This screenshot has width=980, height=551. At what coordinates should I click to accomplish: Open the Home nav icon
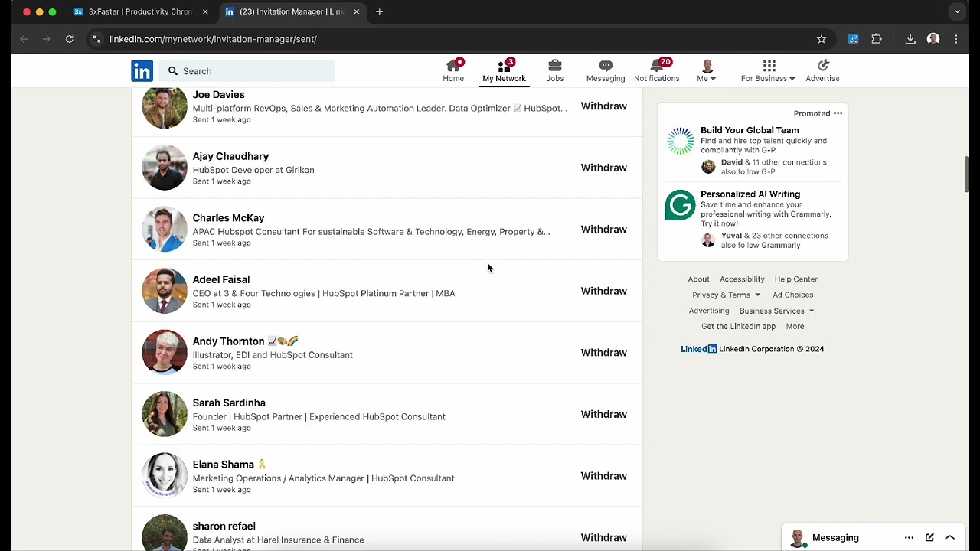453,70
